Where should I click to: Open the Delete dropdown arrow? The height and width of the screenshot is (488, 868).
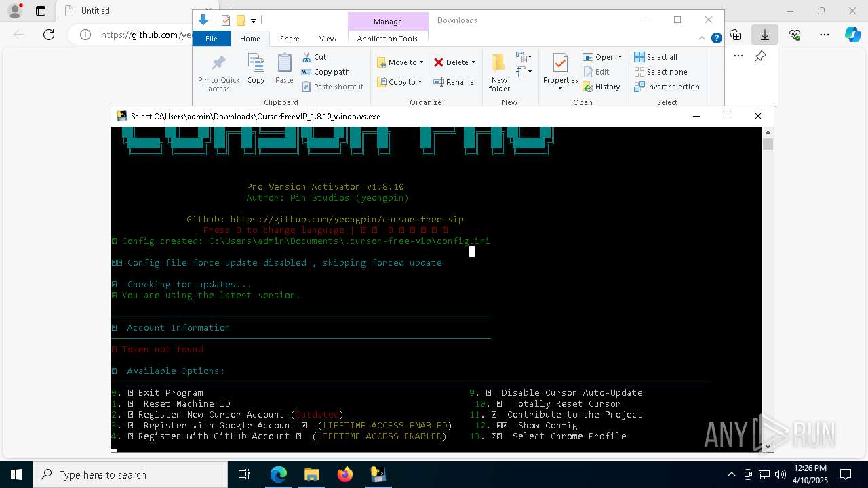point(473,62)
